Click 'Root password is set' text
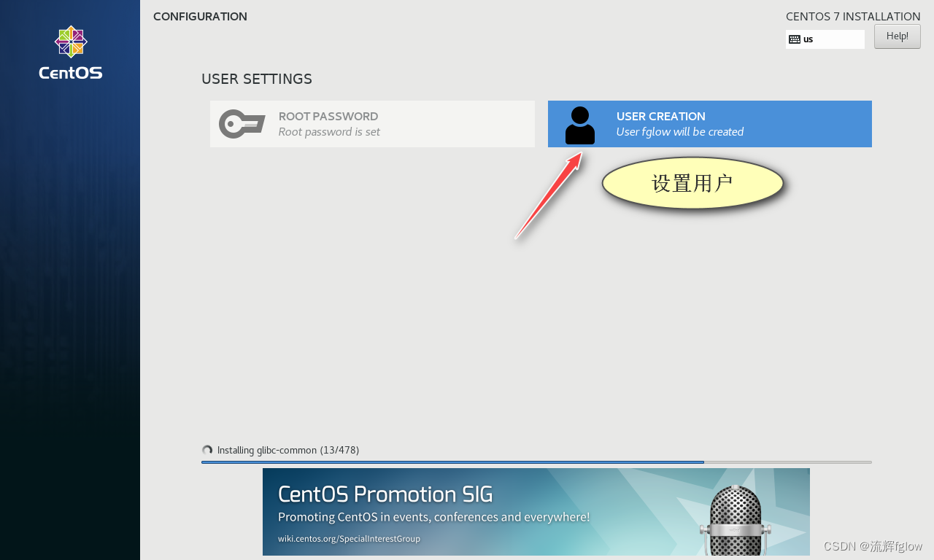This screenshot has height=560, width=934. coord(329,132)
